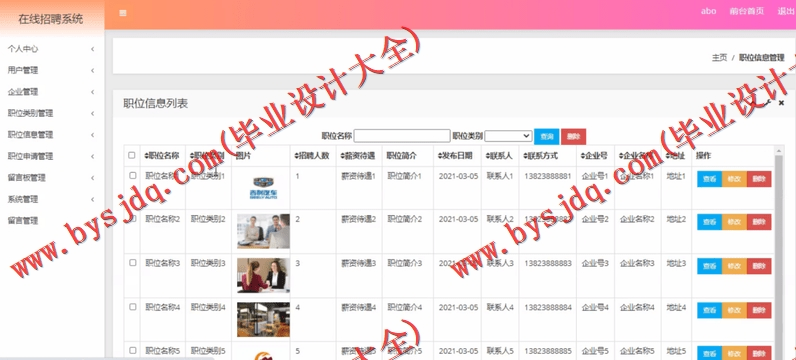Image resolution: width=796 pixels, height=360 pixels.
Task: Open the 前台首页 link in header
Action: pos(746,11)
